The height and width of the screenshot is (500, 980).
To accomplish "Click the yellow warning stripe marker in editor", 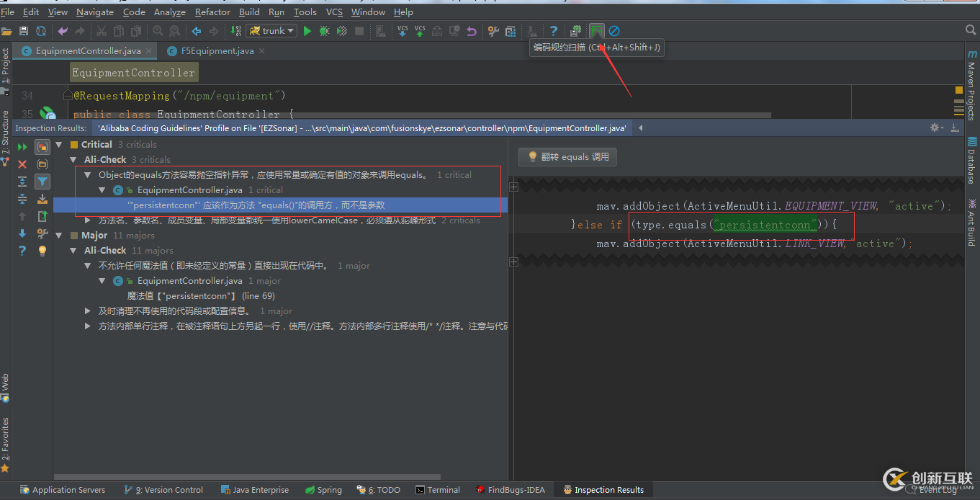I will 959,90.
